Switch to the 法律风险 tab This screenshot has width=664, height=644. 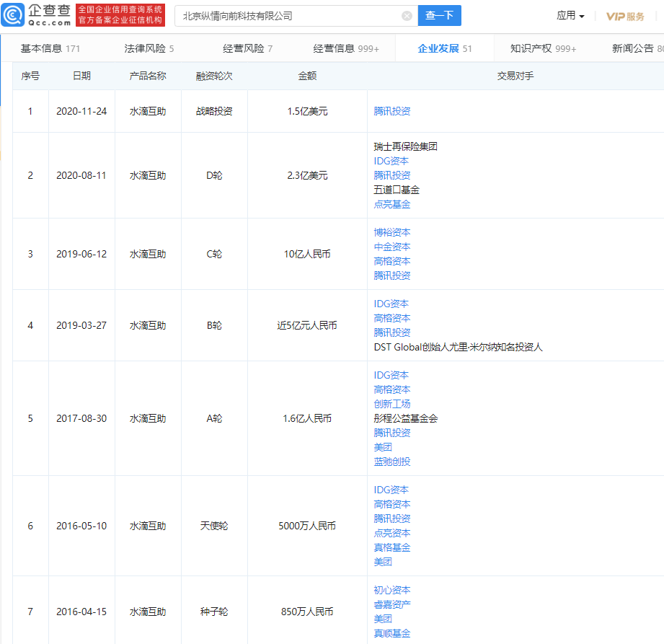tap(149, 48)
